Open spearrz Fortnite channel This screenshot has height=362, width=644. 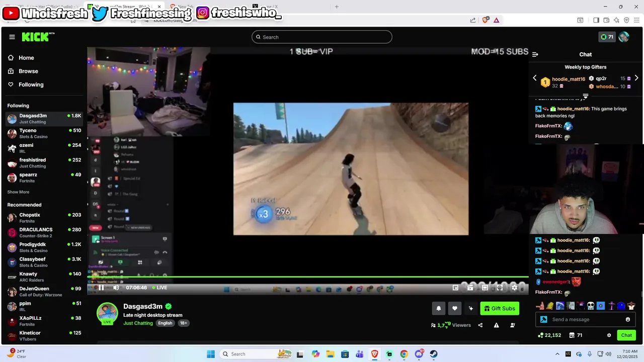(44, 177)
